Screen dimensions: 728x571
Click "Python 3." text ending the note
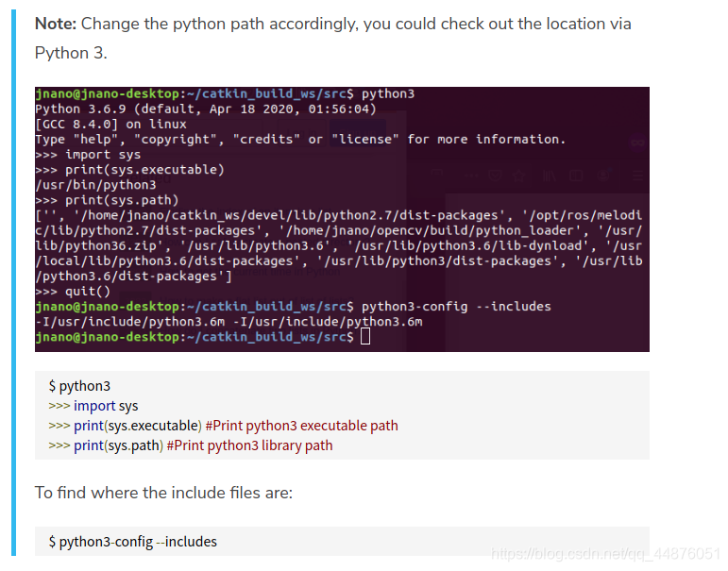click(71, 53)
